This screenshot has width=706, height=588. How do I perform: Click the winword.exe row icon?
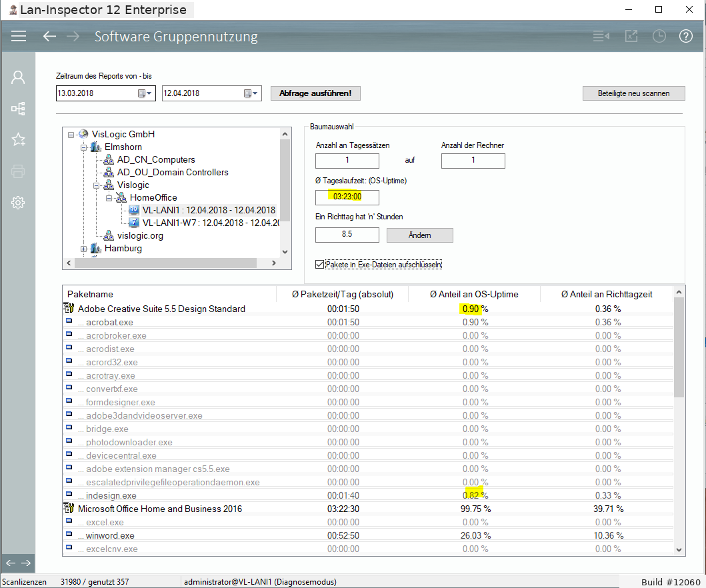[x=69, y=535]
